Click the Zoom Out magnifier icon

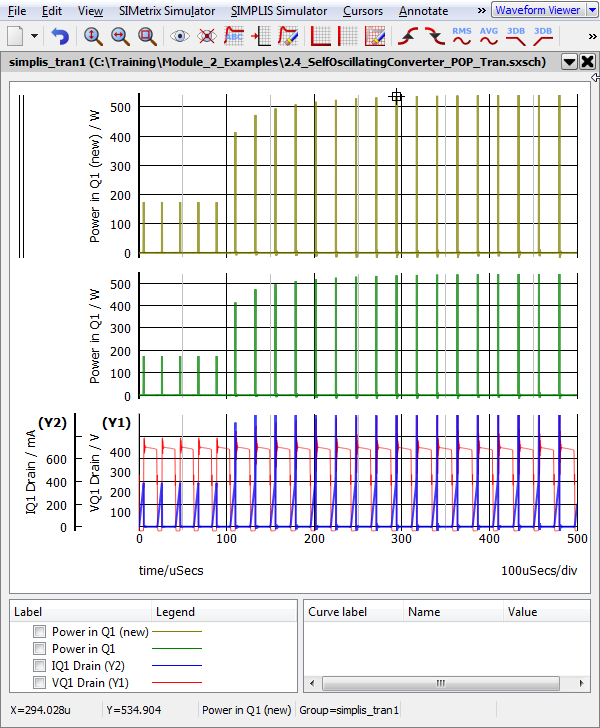(120, 37)
